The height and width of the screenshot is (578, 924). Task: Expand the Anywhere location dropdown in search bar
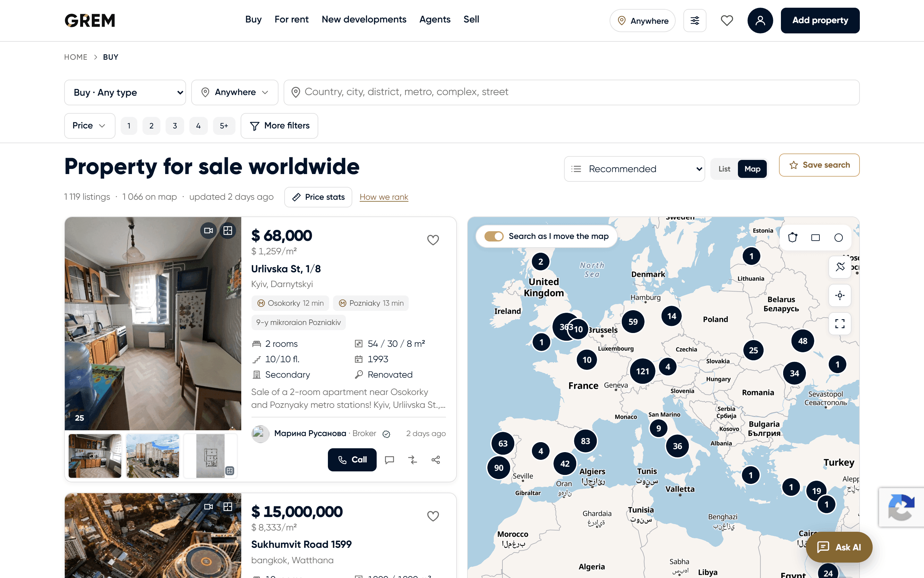235,92
